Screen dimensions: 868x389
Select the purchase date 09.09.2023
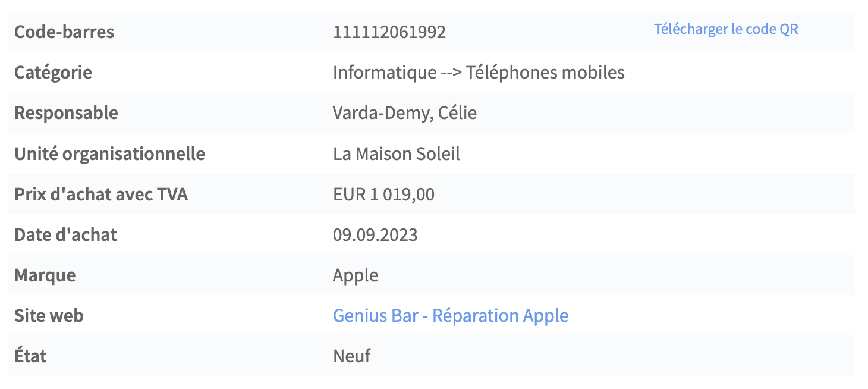[375, 234]
